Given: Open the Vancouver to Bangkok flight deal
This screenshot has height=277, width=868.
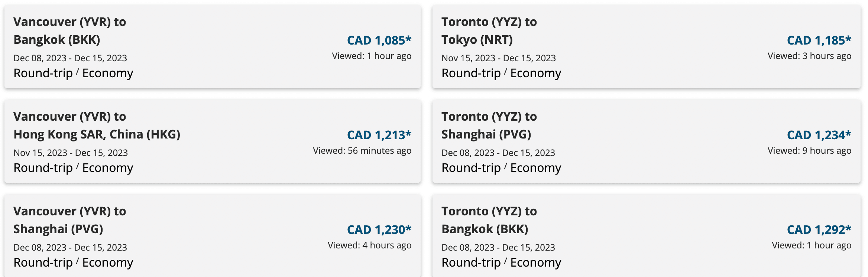Looking at the screenshot, I should [x=69, y=31].
